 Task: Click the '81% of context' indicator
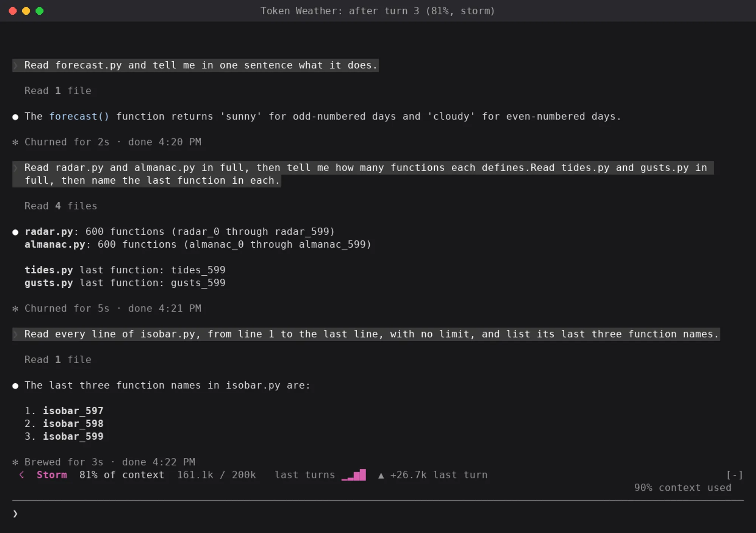[x=122, y=475]
